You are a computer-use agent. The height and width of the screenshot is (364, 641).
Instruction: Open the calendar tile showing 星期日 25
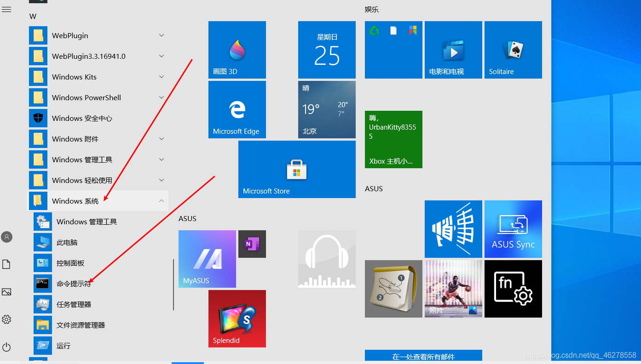pyautogui.click(x=327, y=50)
